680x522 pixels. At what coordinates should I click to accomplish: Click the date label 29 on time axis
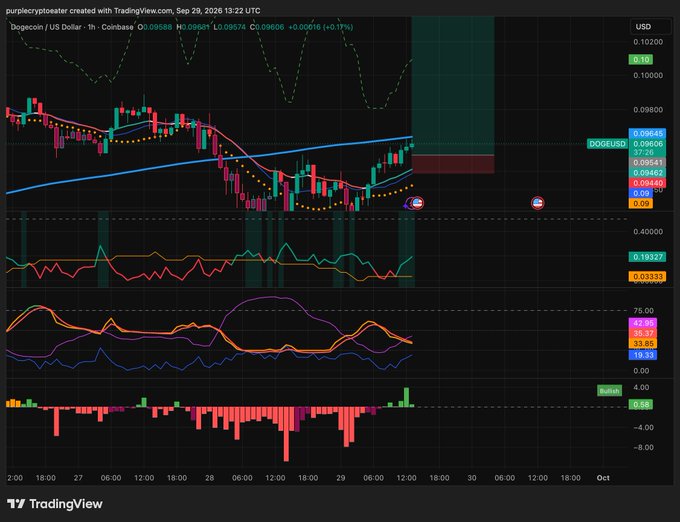point(341,478)
